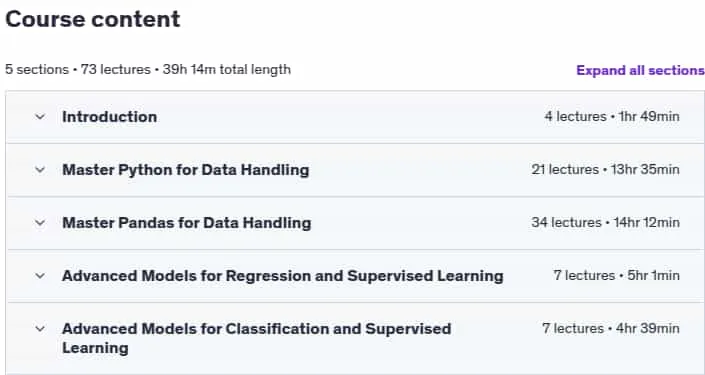The width and height of the screenshot is (705, 375).
Task: Select Master Pandas for Data Handling title
Action: pos(187,223)
